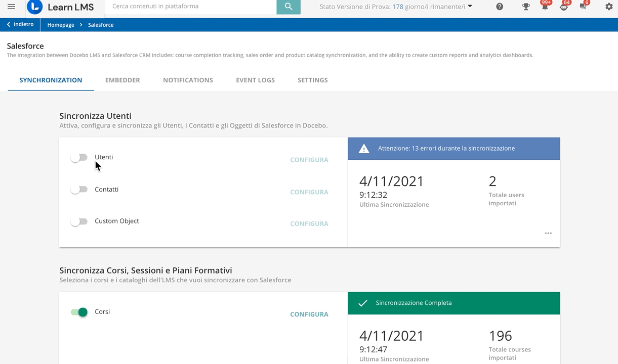The width and height of the screenshot is (618, 364).
Task: Switch to the Embedder tab
Action: [x=122, y=80]
